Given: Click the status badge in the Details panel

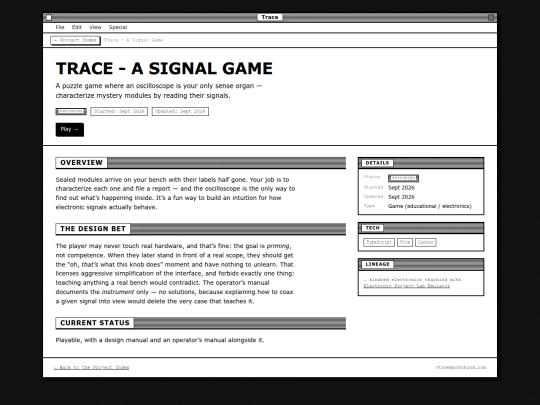Looking at the screenshot, I should 403,178.
